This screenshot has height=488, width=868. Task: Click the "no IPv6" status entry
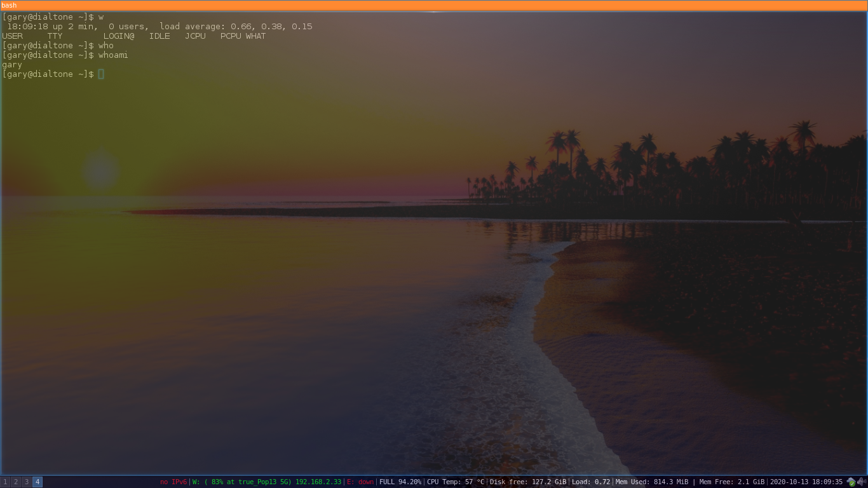click(x=173, y=482)
